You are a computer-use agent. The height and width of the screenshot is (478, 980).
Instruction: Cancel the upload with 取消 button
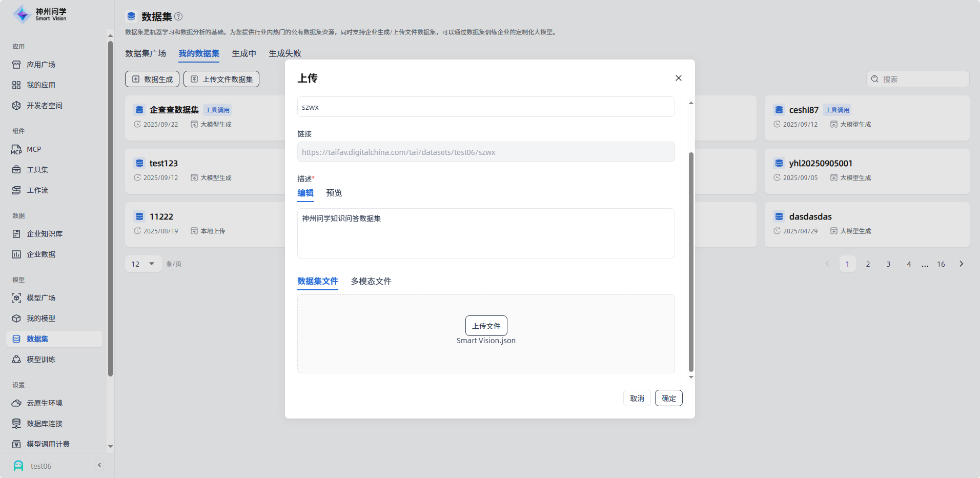(637, 399)
